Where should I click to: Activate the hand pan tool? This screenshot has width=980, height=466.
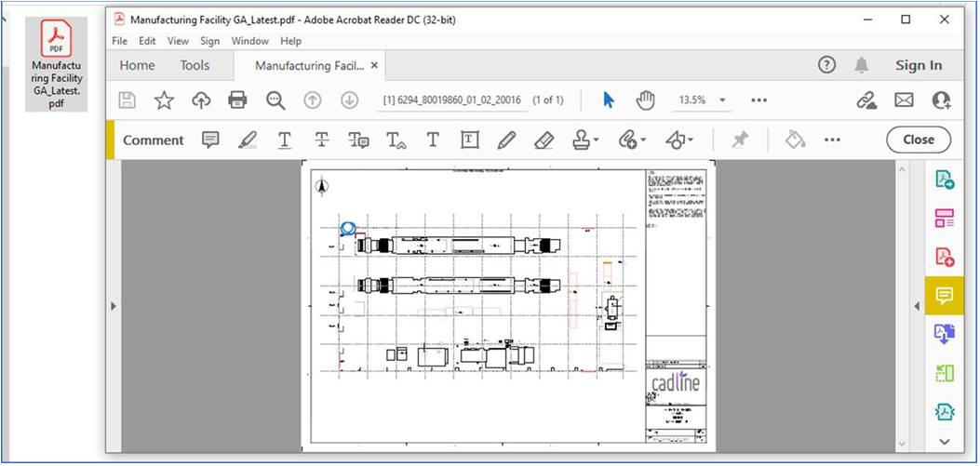[645, 100]
